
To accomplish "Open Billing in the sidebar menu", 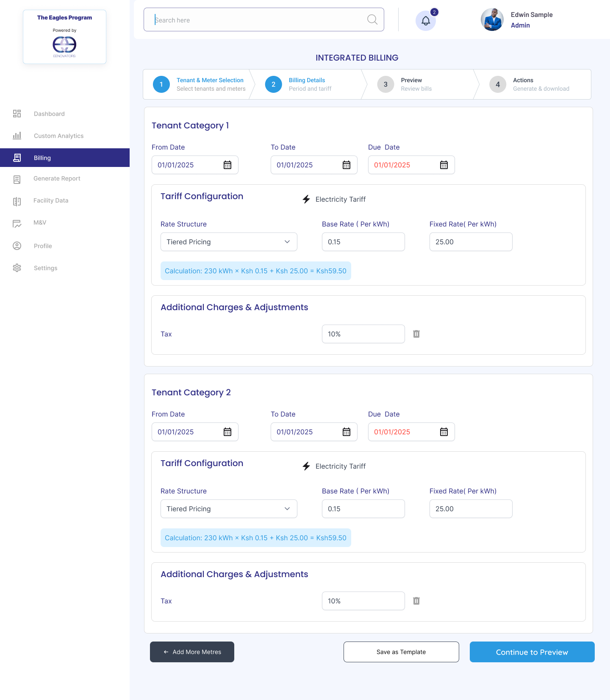I will click(65, 158).
